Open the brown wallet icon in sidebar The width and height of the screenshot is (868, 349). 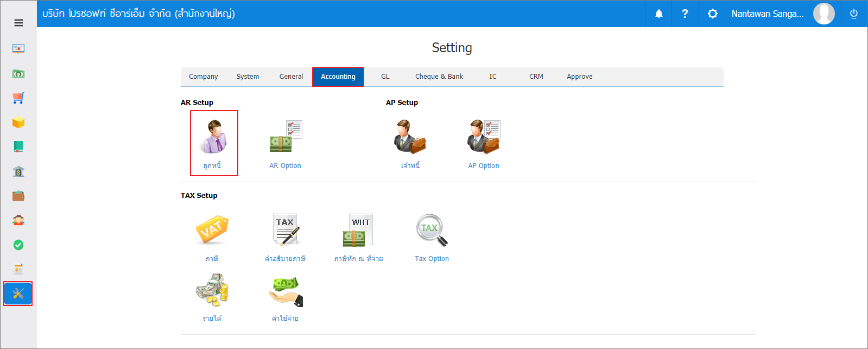[x=18, y=196]
